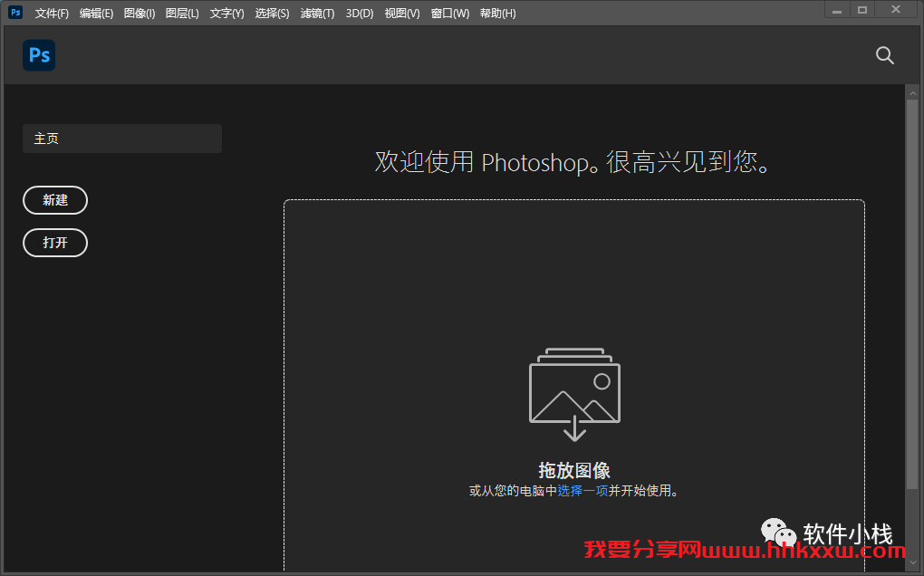Click the 选择一项 link
This screenshot has width=924, height=576.
[x=582, y=491]
